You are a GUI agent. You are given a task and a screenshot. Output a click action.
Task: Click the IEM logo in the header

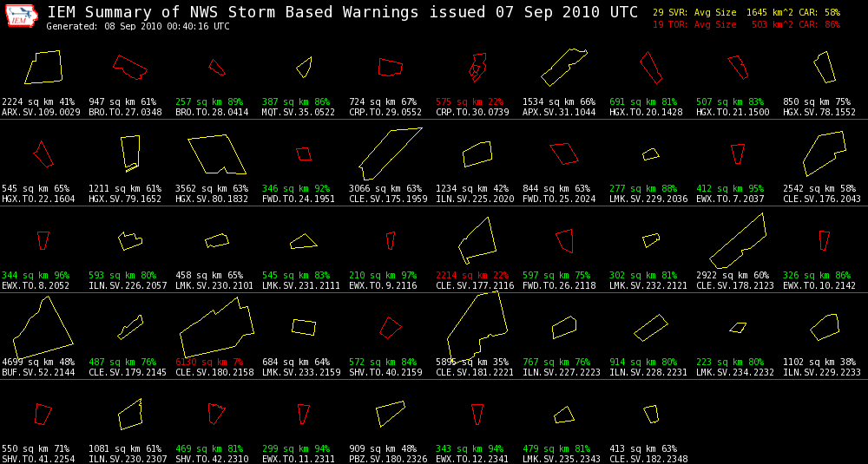point(23,16)
